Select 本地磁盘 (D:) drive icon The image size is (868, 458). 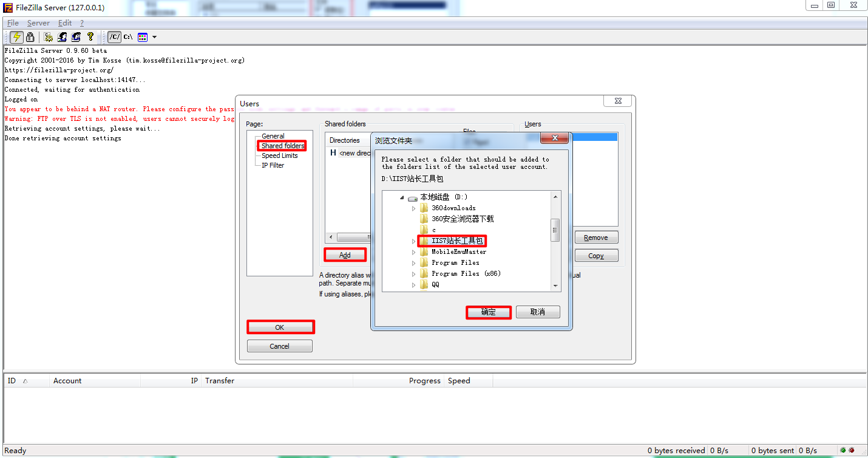point(413,197)
